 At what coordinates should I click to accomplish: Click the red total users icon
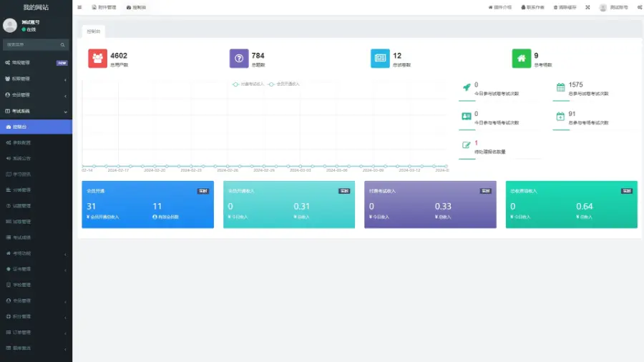pos(97,59)
